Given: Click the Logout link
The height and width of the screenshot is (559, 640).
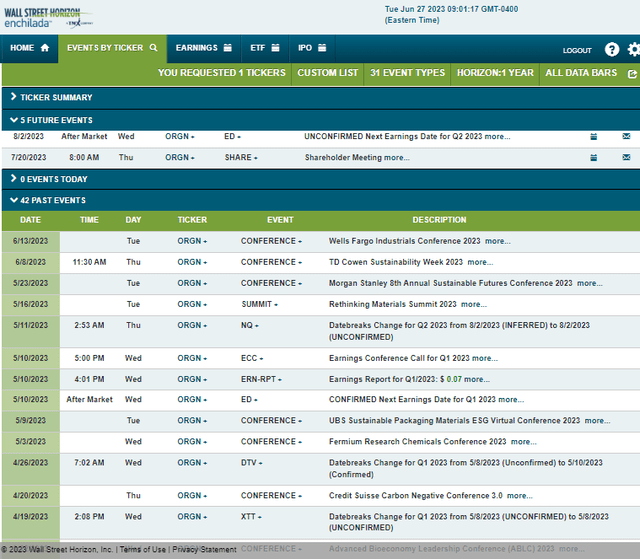Looking at the screenshot, I should tap(577, 51).
